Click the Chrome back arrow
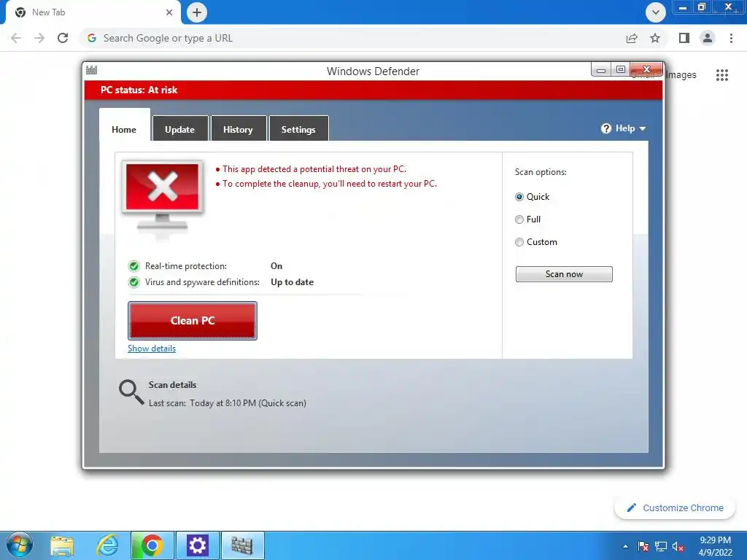This screenshot has width=747, height=560. pyautogui.click(x=16, y=38)
